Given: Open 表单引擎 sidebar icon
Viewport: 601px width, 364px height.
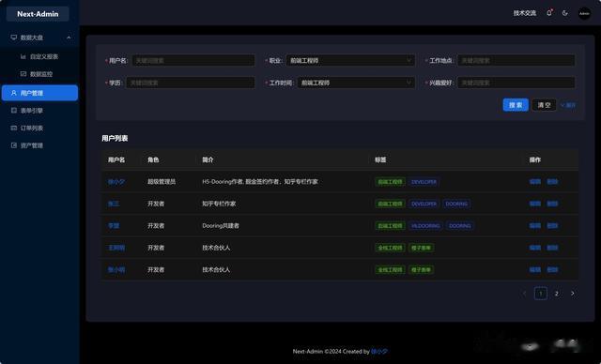Looking at the screenshot, I should [14, 111].
